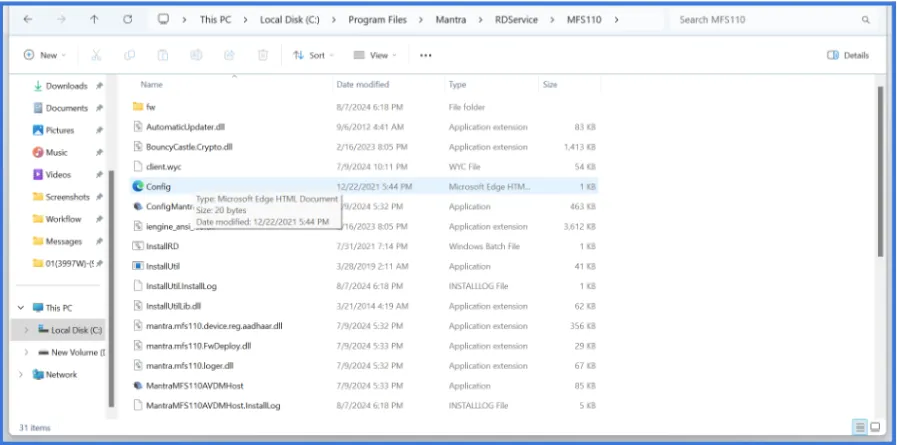Open the View dropdown menu
This screenshot has height=445, width=897.
(375, 55)
